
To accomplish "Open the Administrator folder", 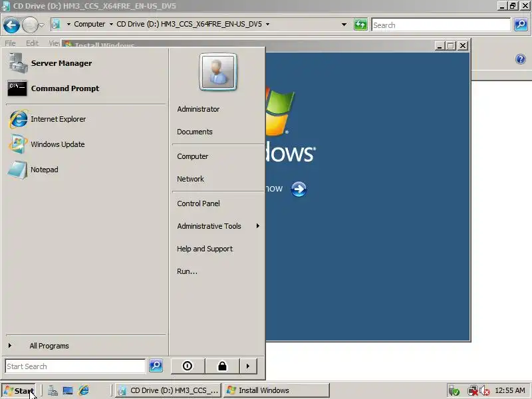I will point(198,109).
